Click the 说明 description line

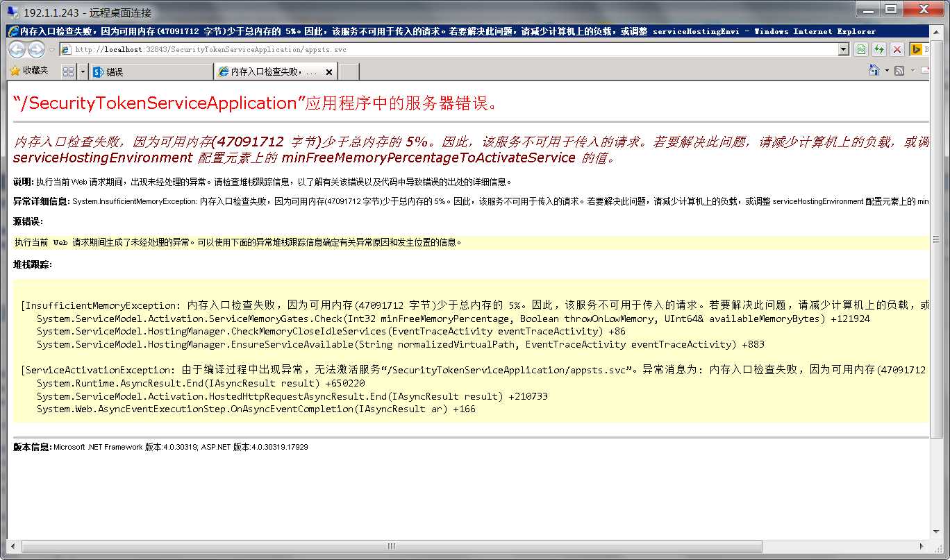pyautogui.click(x=262, y=182)
